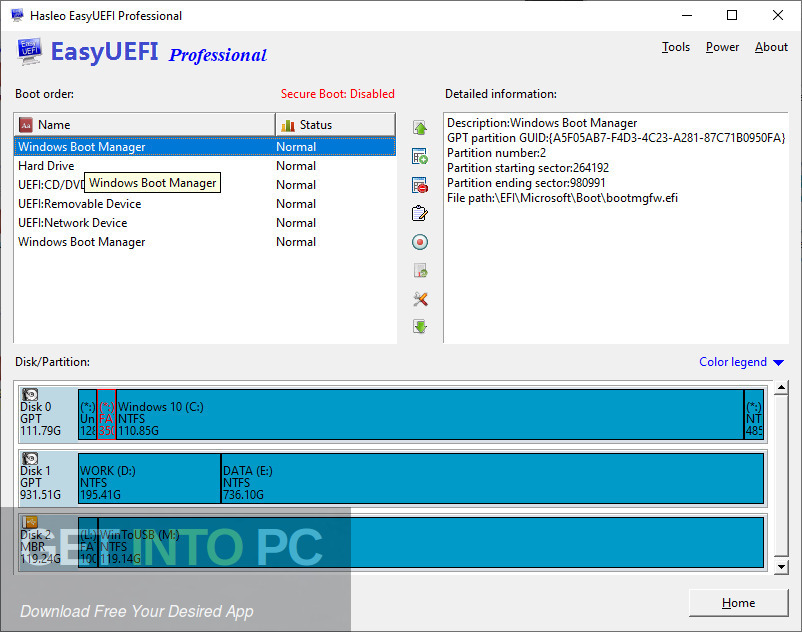Click the Disk 1 drive icon
The width and height of the screenshot is (802, 632).
tap(30, 458)
